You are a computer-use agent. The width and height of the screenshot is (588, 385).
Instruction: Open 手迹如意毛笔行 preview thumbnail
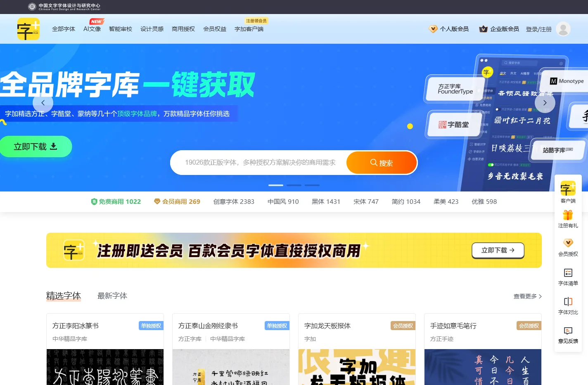pos(483,367)
